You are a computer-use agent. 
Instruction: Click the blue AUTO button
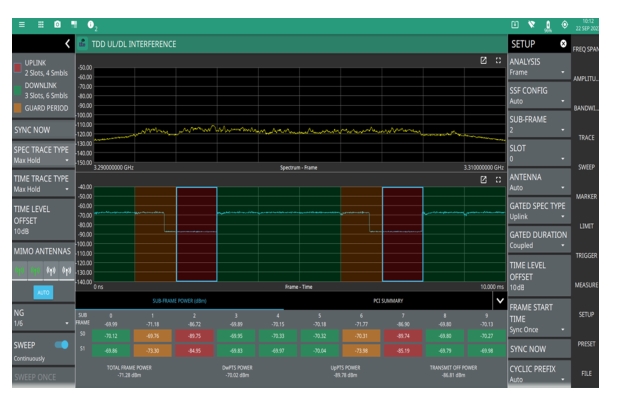pyautogui.click(x=43, y=293)
